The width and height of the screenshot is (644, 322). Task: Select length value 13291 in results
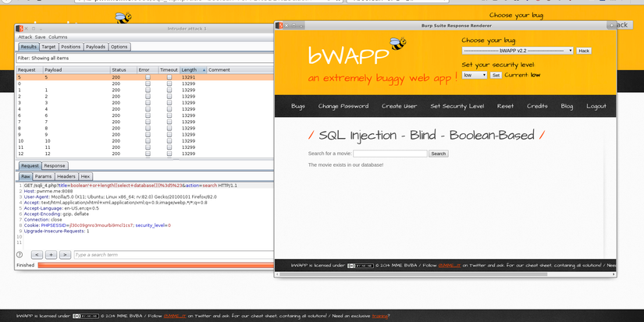(x=189, y=77)
